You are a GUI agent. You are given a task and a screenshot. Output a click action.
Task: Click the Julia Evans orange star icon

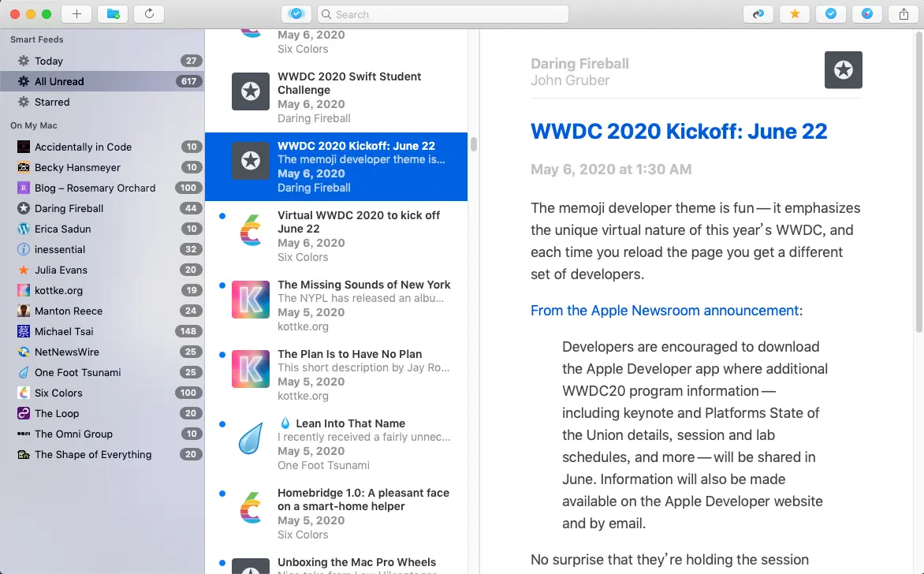tap(24, 270)
